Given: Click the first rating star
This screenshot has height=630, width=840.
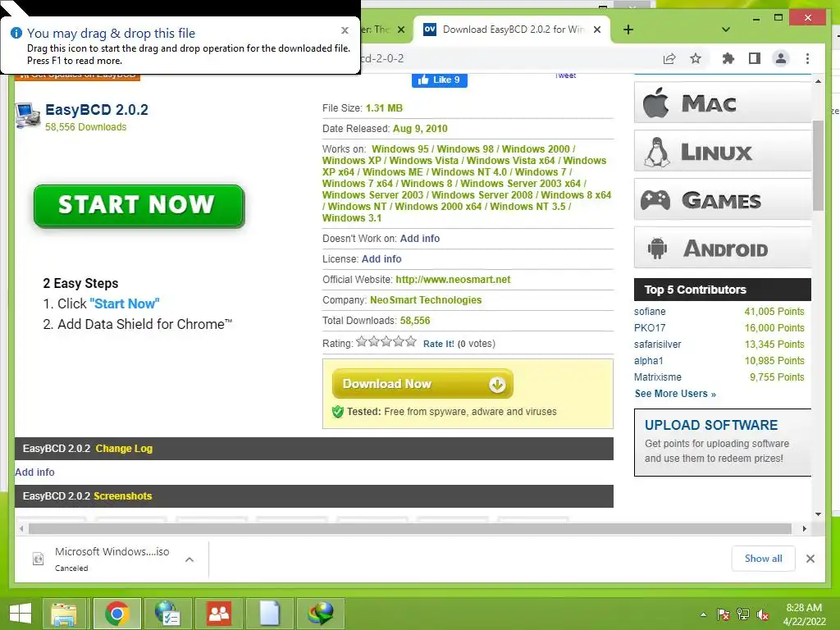Looking at the screenshot, I should pyautogui.click(x=362, y=341).
